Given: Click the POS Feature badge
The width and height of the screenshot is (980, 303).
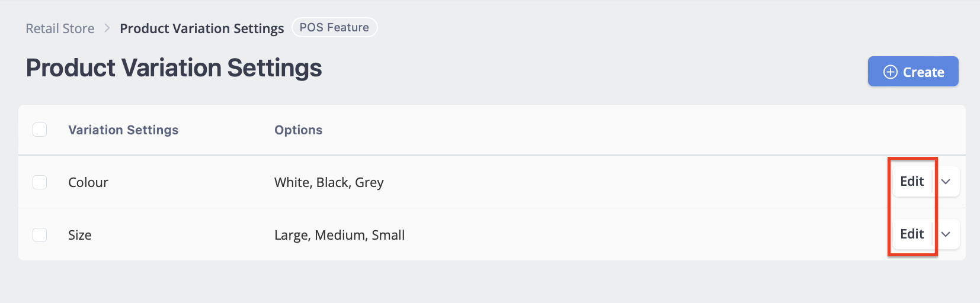Looking at the screenshot, I should 335,27.
